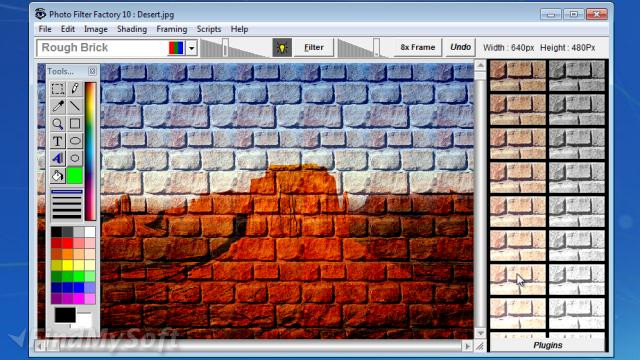This screenshot has height=360, width=640.
Task: Click the horizontal scrollbar right arrow
Action: point(468,346)
